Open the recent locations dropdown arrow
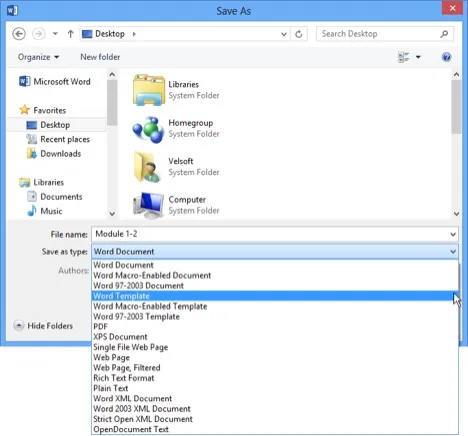Viewport: 468px width, 436px height. tap(55, 34)
